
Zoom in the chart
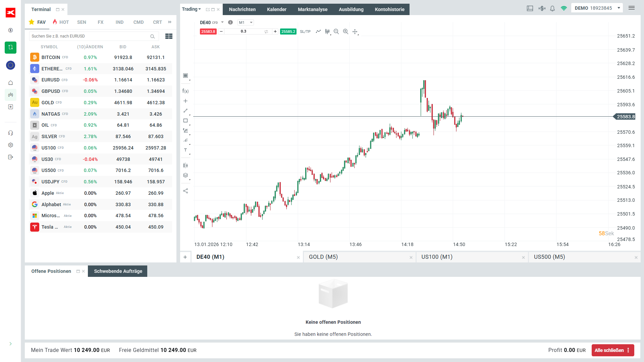click(345, 32)
